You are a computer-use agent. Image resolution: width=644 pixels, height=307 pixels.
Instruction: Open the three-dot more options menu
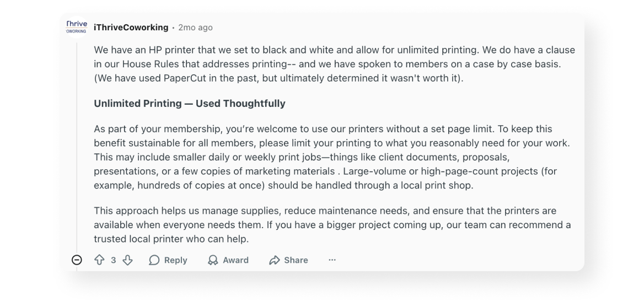(x=332, y=260)
